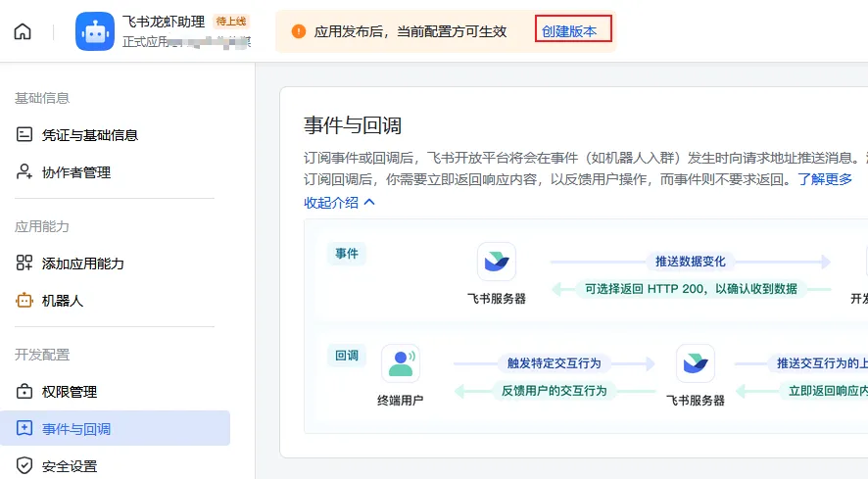Click the 应用能力 section header
Image resolution: width=868 pixels, height=479 pixels.
pos(42,226)
